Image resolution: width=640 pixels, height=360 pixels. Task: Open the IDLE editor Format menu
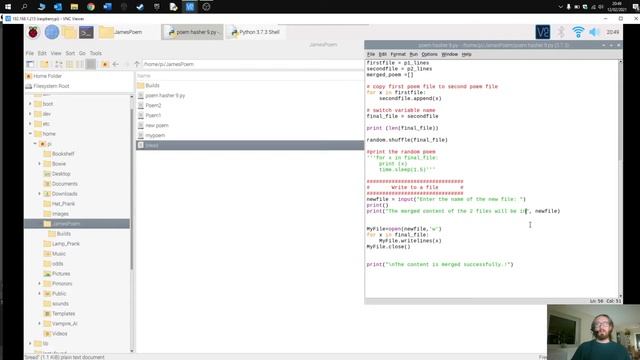[398, 54]
